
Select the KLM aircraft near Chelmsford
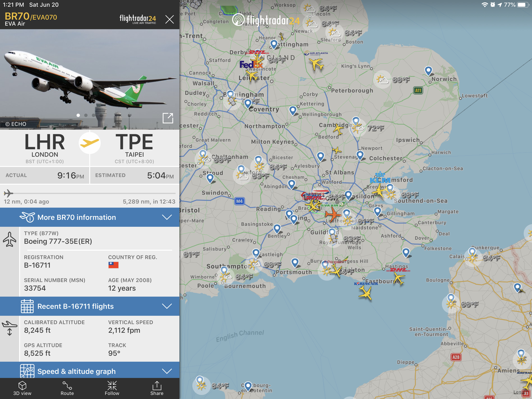pyautogui.click(x=380, y=190)
